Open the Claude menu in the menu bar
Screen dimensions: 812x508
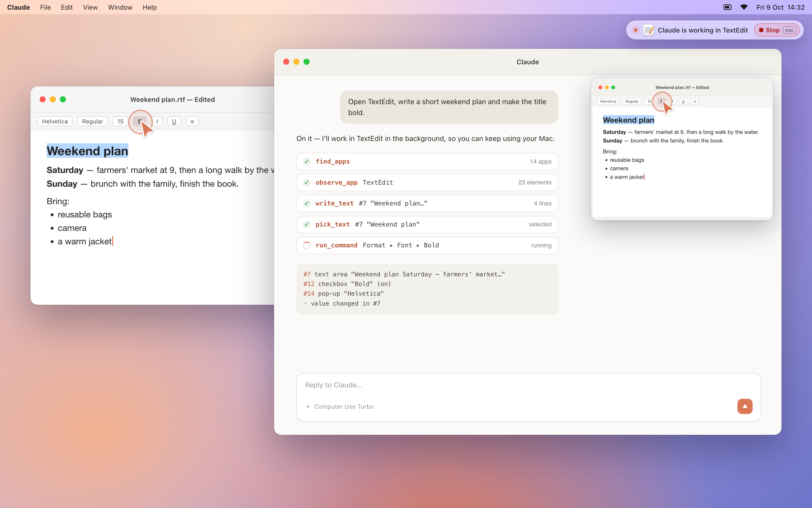[19, 7]
